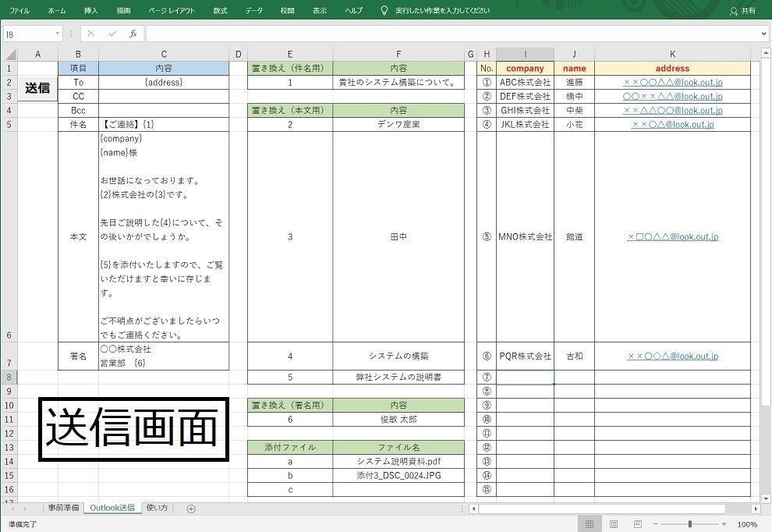Open the ホーム ribbon tab
Viewport: 772px width, 532px height.
tap(57, 10)
